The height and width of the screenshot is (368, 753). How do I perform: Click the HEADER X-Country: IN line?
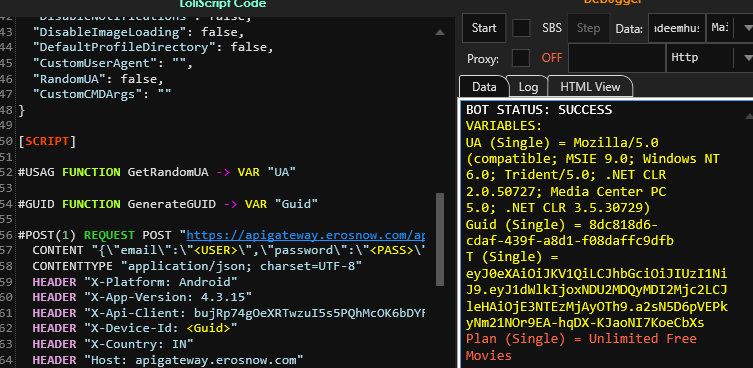[113, 344]
